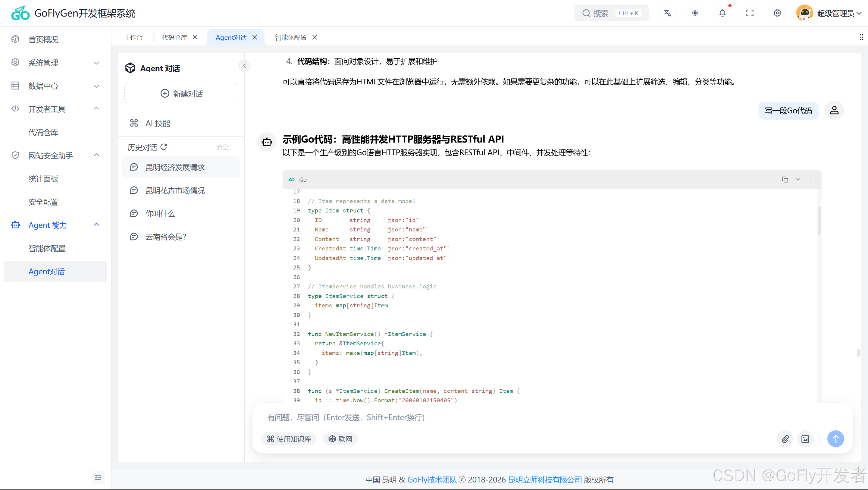Collapse the 开发者工具 menu

pyautogui.click(x=56, y=109)
